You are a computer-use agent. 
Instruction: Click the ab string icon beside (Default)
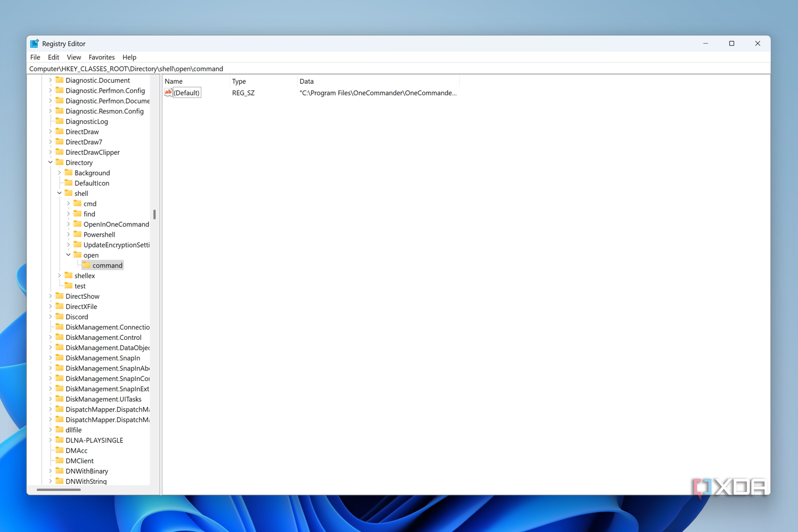pos(168,92)
